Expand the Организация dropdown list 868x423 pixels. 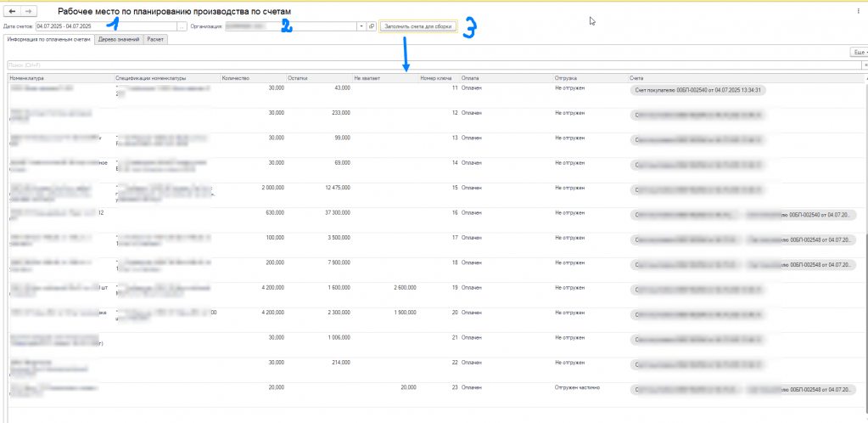click(x=361, y=26)
